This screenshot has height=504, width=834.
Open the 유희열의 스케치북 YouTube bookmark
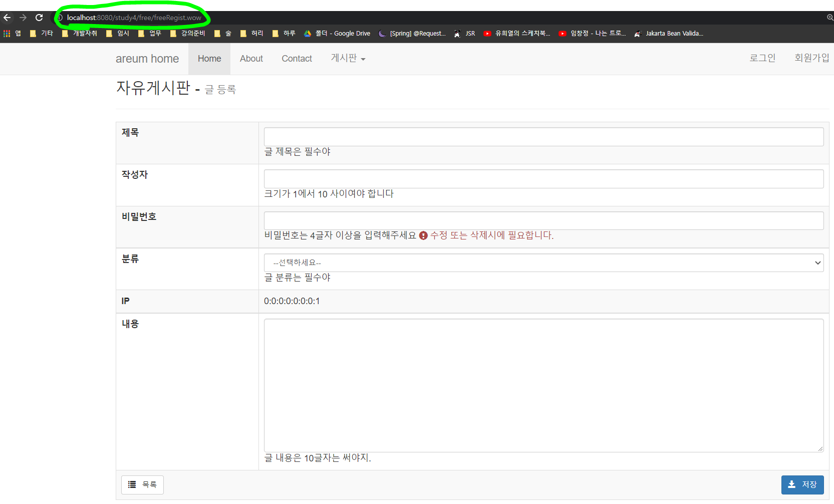tap(517, 34)
